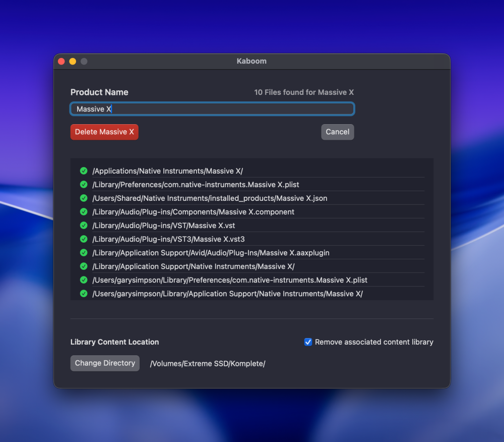Click the Kaboom window title
Image resolution: width=504 pixels, height=442 pixels.
(251, 61)
